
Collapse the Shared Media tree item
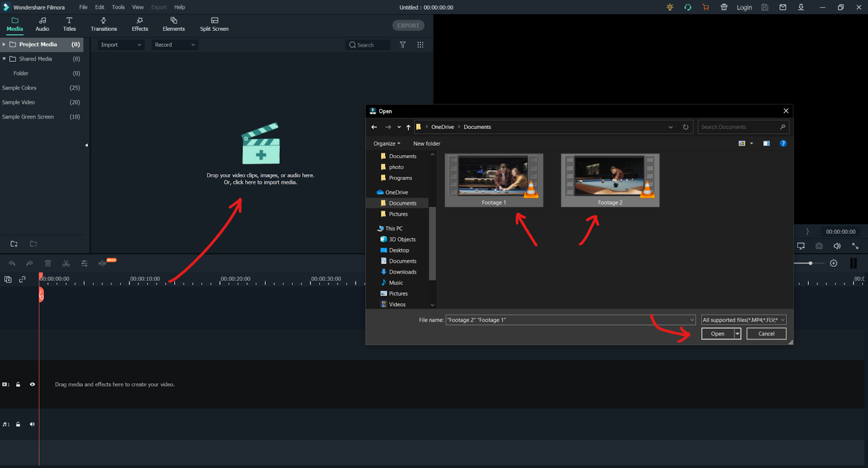click(4, 59)
